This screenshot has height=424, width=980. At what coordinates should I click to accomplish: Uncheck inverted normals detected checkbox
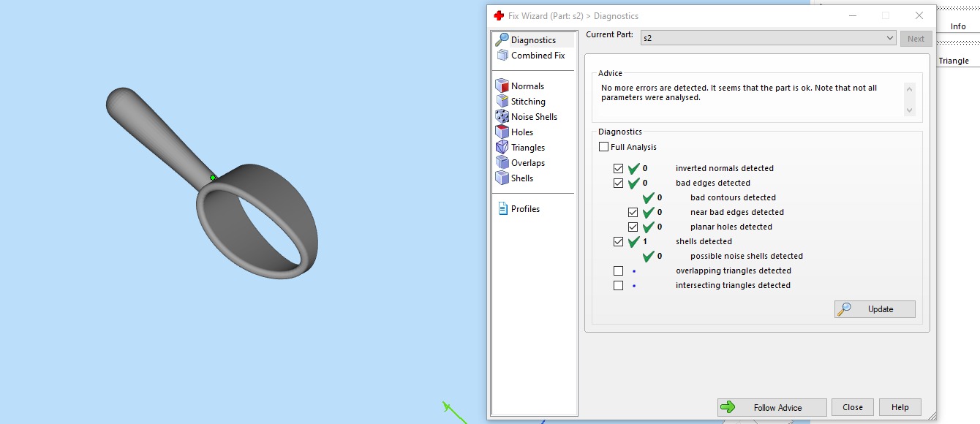coord(618,168)
